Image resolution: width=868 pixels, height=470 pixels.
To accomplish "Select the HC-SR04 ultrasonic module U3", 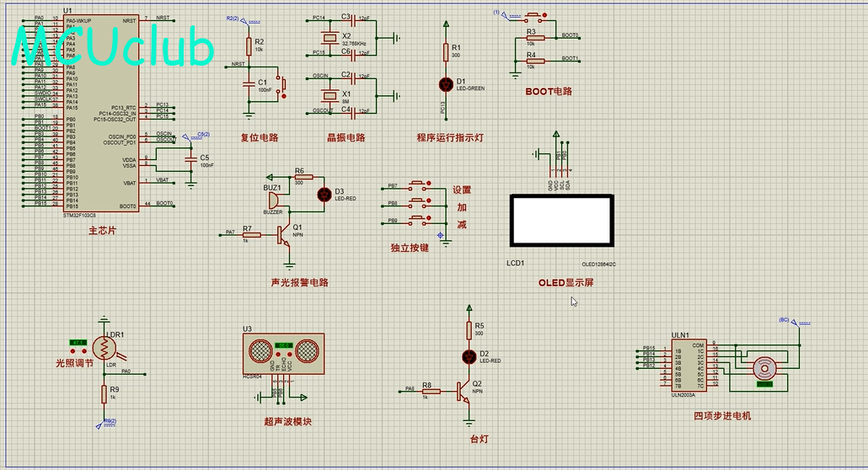I will point(283,354).
